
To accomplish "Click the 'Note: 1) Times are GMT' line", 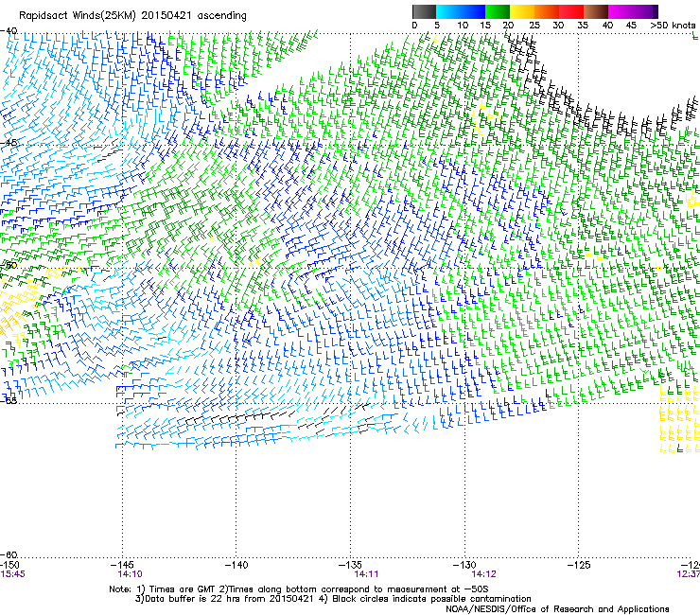I will coord(298,589).
